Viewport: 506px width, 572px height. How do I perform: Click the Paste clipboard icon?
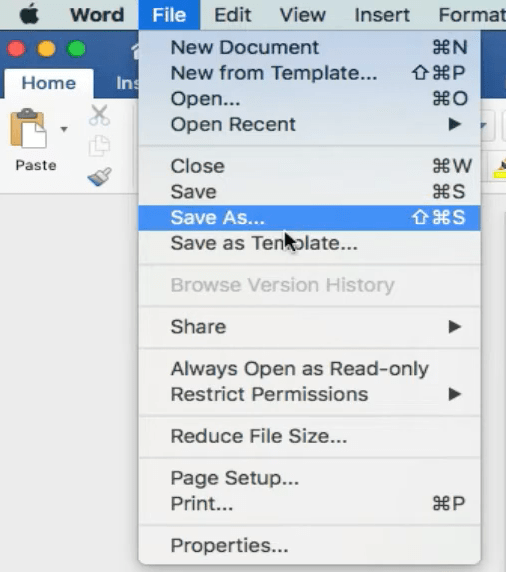tap(28, 128)
